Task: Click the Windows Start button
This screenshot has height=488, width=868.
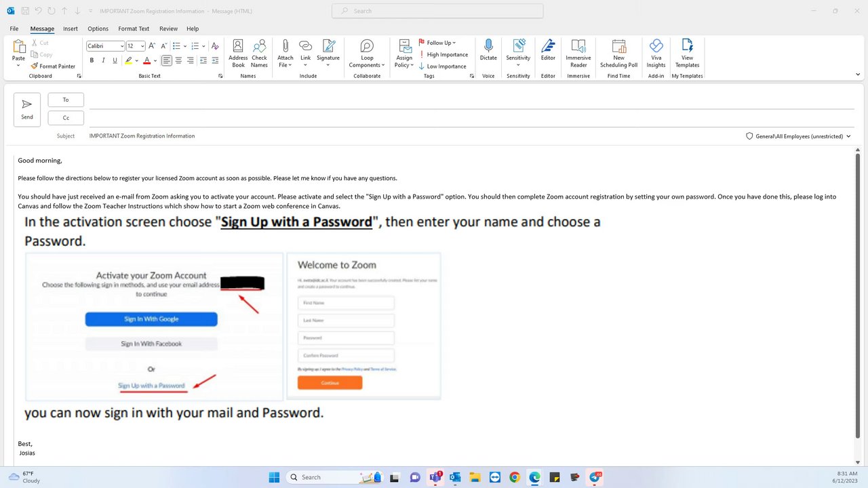Action: [x=274, y=477]
